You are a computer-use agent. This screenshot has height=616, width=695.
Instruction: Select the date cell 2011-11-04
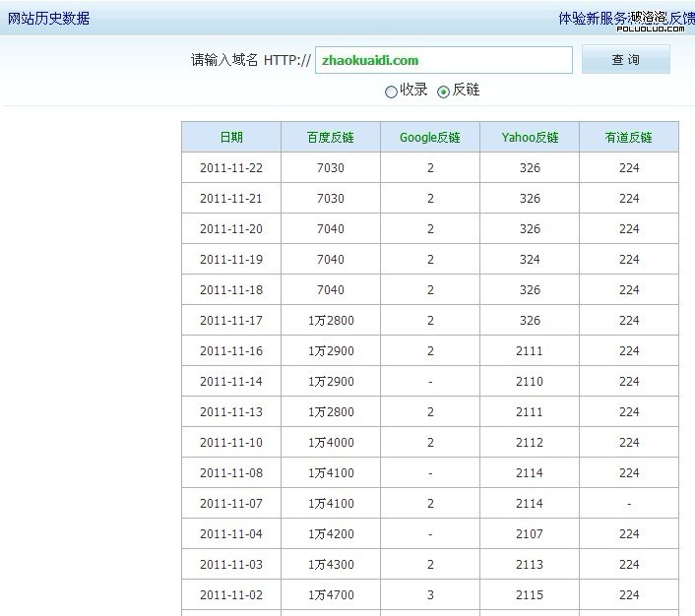coord(231,534)
